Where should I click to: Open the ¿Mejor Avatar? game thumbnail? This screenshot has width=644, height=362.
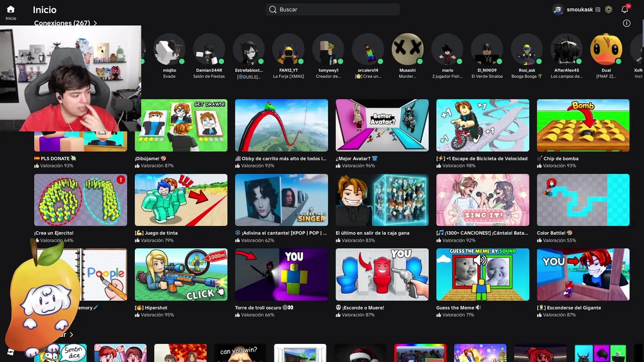[x=382, y=125]
